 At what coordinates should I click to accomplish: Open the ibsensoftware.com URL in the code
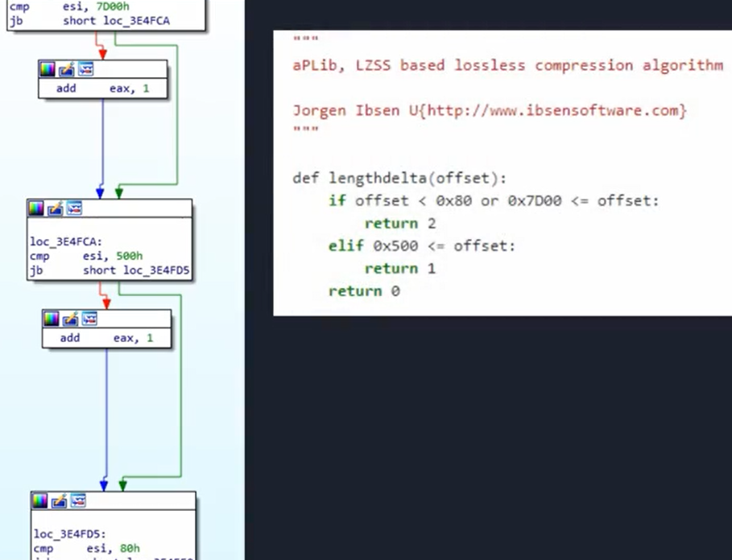point(554,110)
